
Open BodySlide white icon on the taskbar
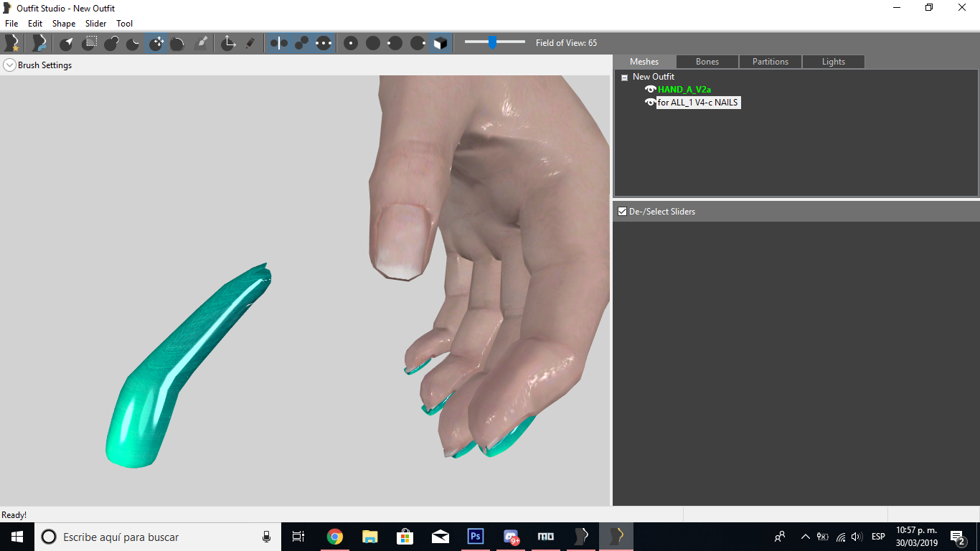tap(581, 537)
